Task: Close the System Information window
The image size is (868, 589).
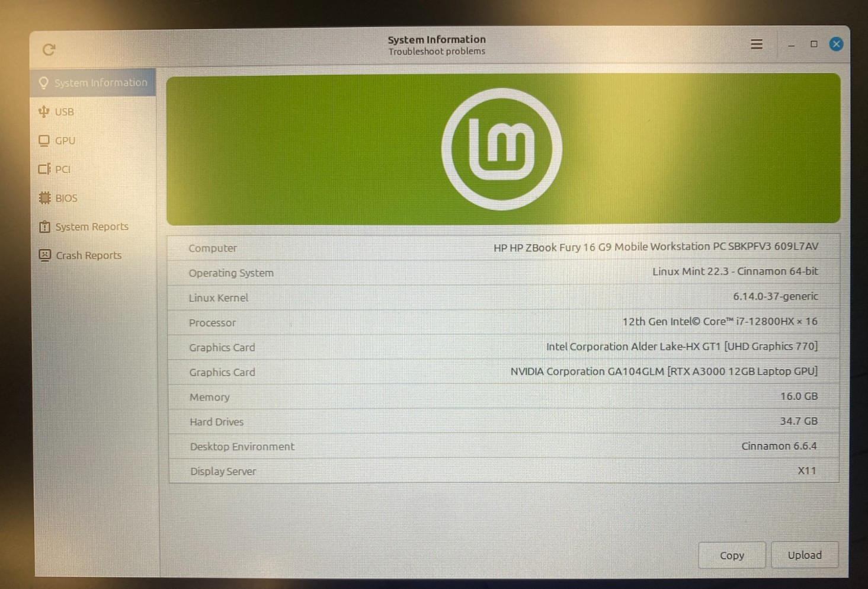Action: (x=836, y=44)
